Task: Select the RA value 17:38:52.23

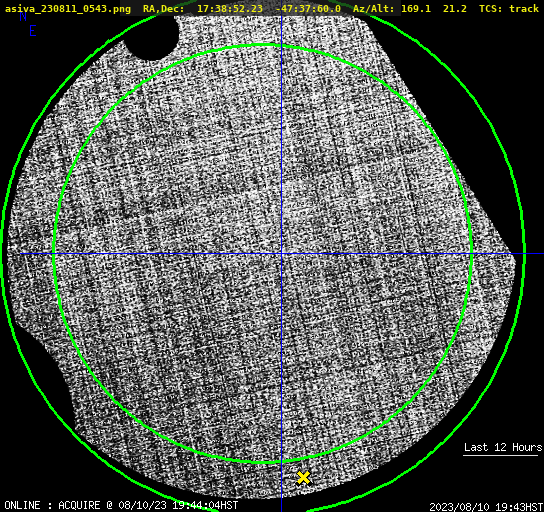Action: [x=230, y=8]
